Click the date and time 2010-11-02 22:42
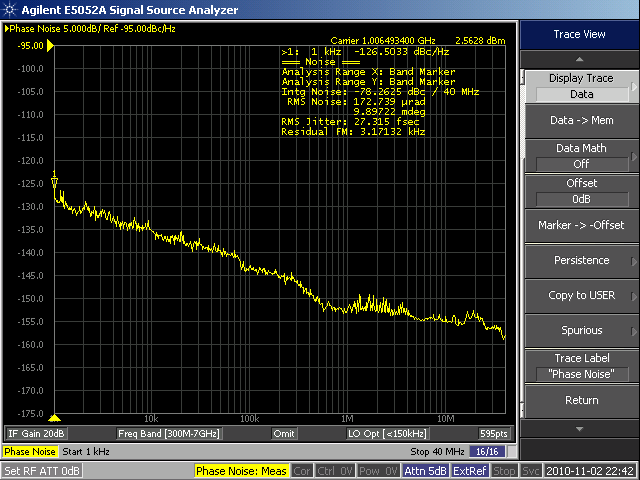Image resolution: width=640 pixels, height=480 pixels. click(590, 471)
